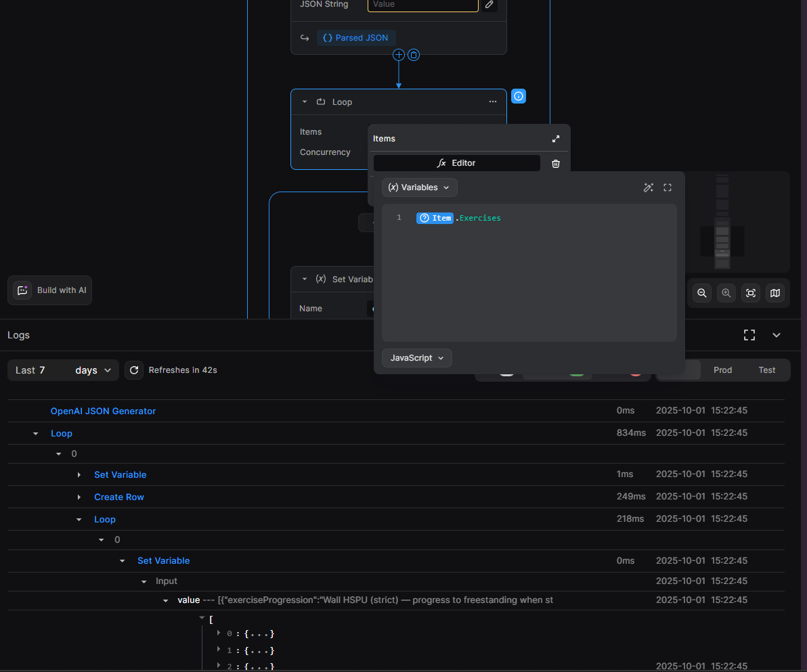Collapse the Set Variable node on canvas
The width and height of the screenshot is (807, 672).
pos(305,279)
